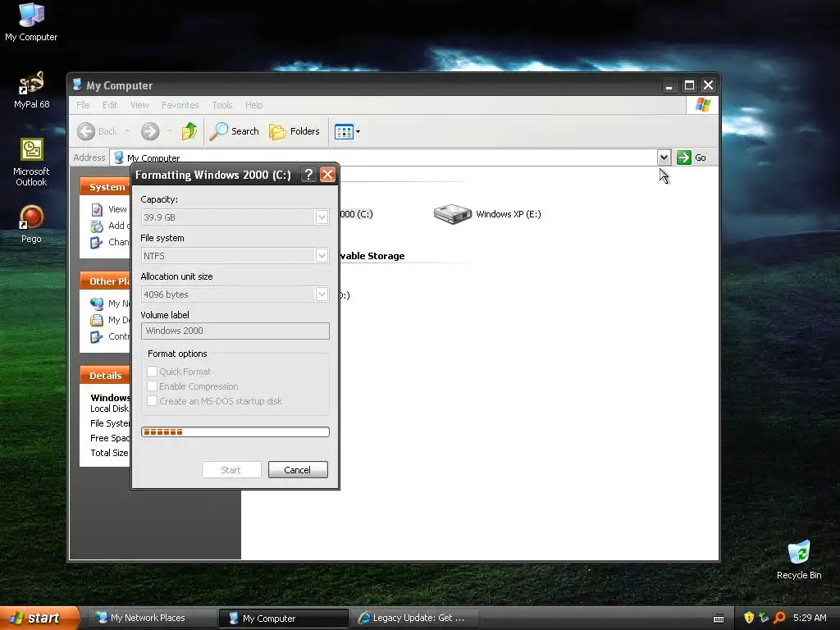Open the Recycle Bin icon
This screenshot has width=840, height=630.
click(799, 559)
